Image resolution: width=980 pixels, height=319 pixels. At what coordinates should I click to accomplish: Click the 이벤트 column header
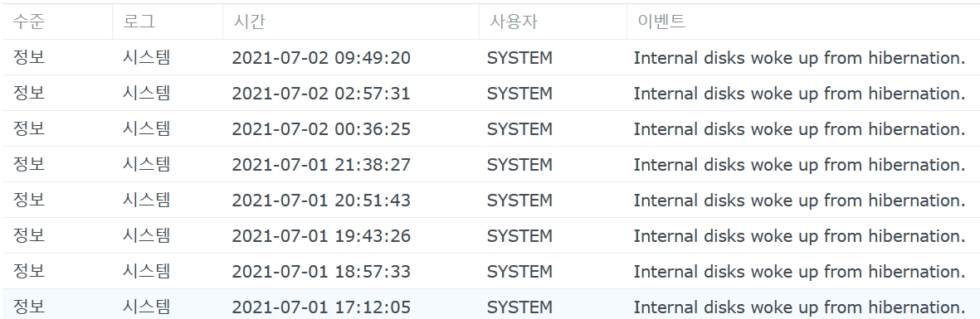[803, 22]
